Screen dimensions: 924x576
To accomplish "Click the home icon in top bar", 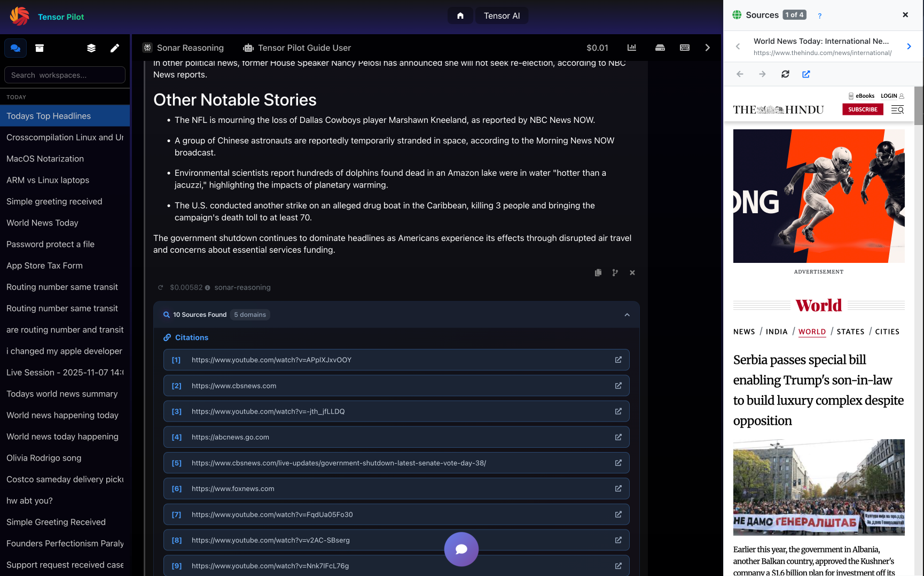I will [460, 16].
